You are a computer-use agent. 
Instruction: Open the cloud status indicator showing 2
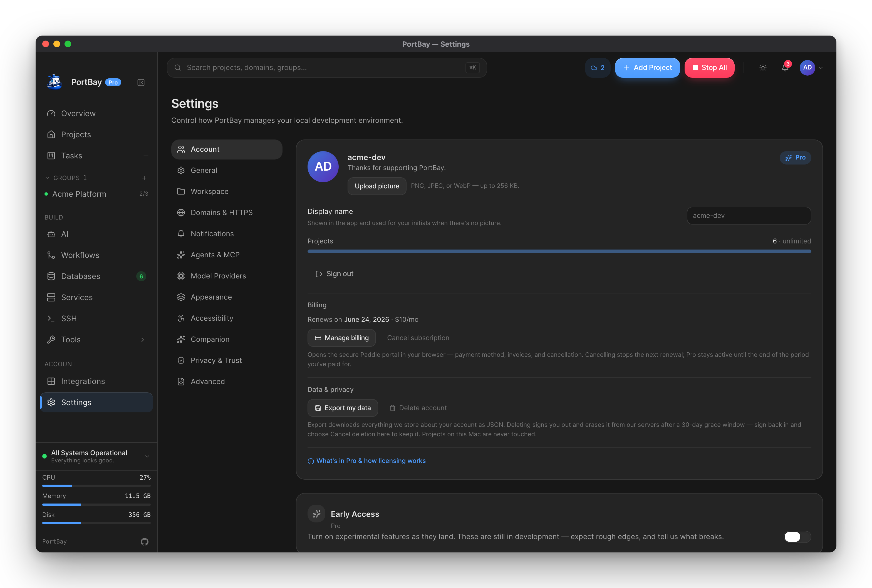click(597, 68)
